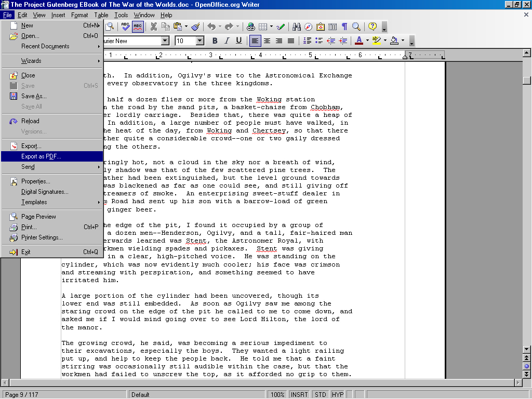Click the Hyperlink globe icon
The height and width of the screenshot is (399, 532).
point(251,26)
